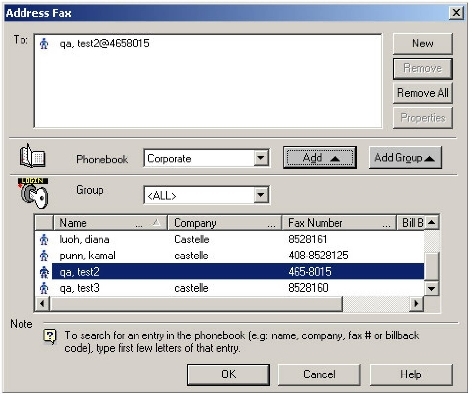Open the Group <ALL> dropdown
This screenshot has width=472, height=397.
[261, 195]
